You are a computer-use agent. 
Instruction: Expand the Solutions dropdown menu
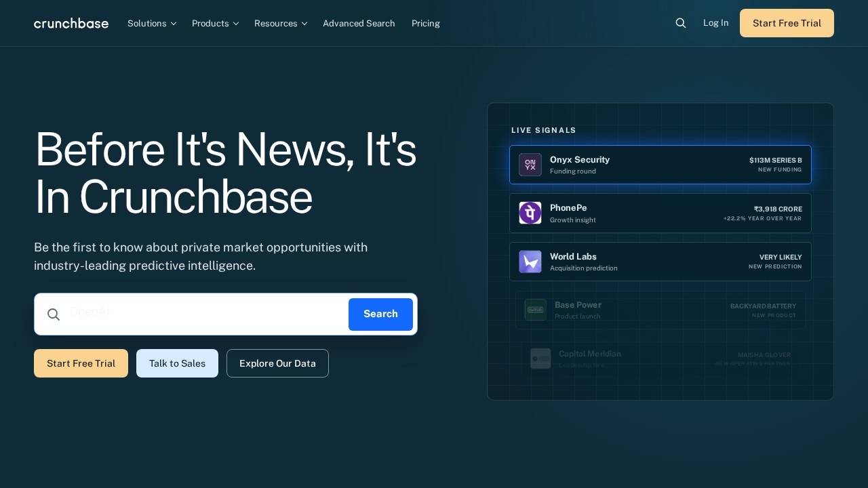click(152, 23)
